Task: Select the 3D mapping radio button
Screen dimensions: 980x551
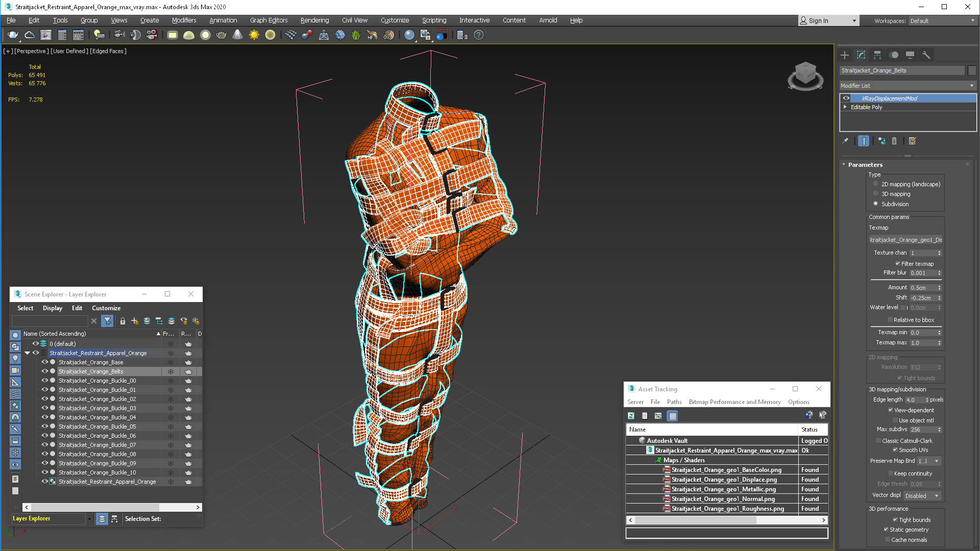Action: click(876, 194)
